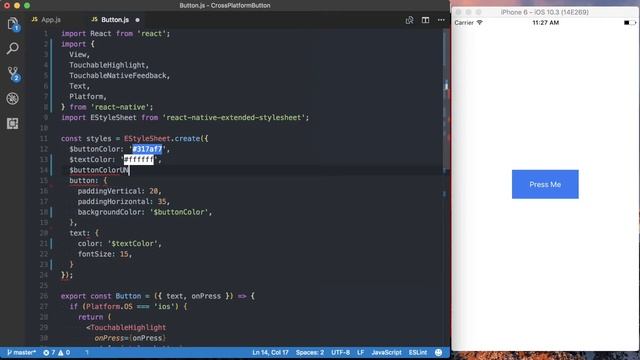
Task: Click the simulator window title iPhone 6
Action: (x=544, y=12)
